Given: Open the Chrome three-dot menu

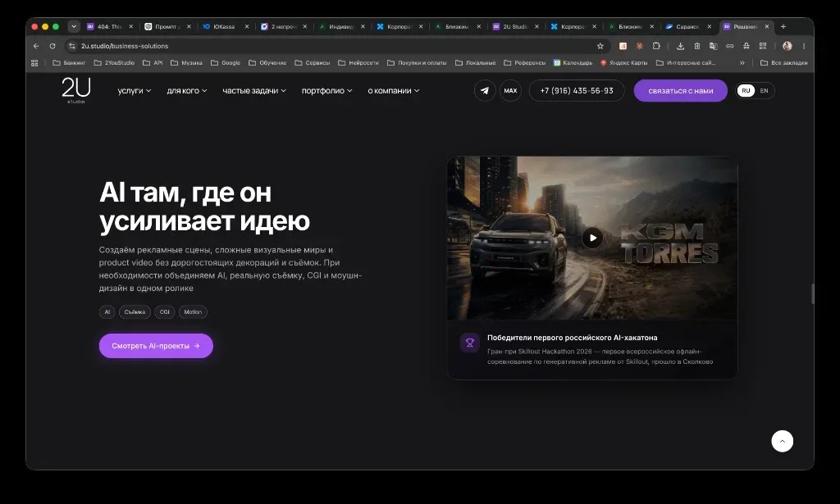Looking at the screenshot, I should click(804, 46).
